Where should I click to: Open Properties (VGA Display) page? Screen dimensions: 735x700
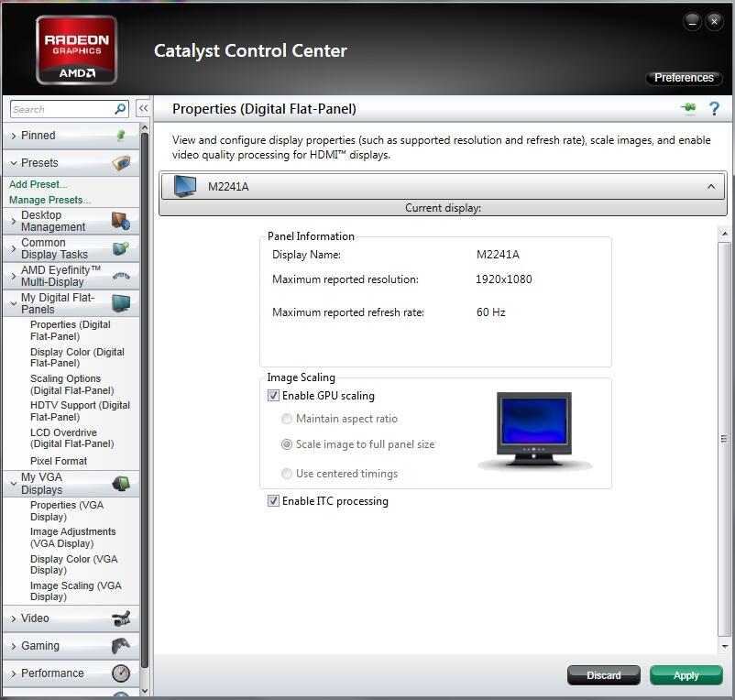pos(67,510)
